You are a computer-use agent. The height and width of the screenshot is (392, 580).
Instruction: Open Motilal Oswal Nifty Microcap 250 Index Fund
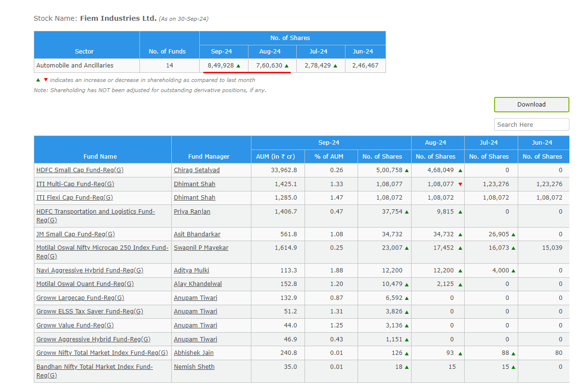click(102, 252)
